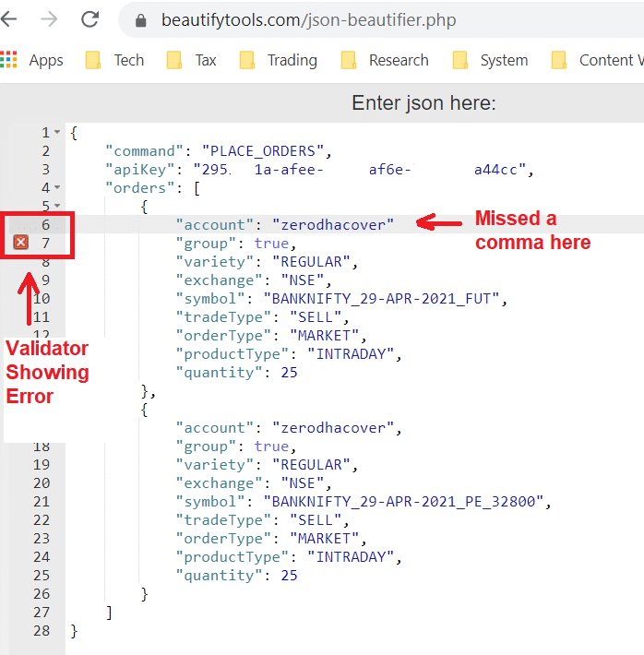Open the Tax bookmarks folder

191,60
